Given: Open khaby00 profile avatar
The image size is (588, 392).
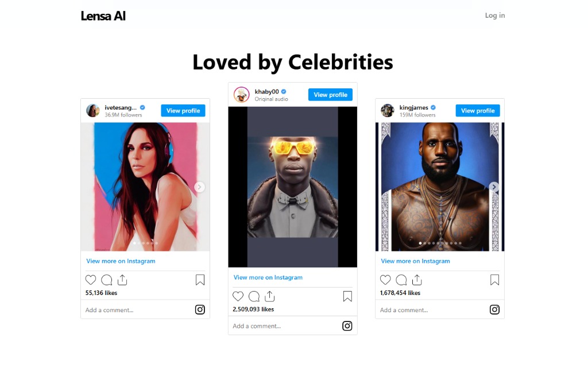Looking at the screenshot, I should [242, 95].
